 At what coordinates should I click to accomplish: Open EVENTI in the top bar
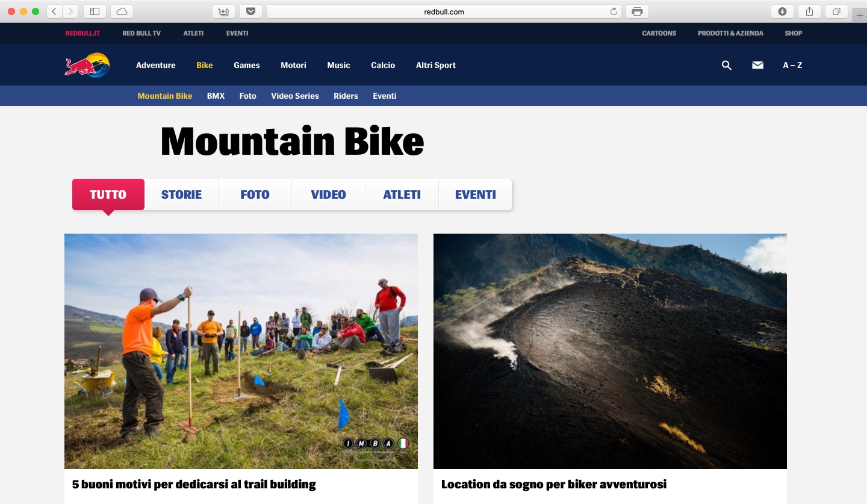coord(237,33)
